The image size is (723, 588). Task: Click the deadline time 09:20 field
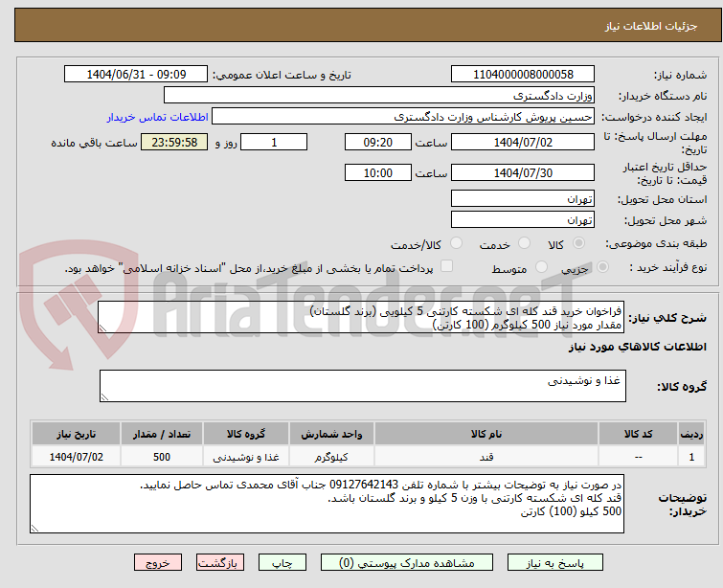point(378,142)
